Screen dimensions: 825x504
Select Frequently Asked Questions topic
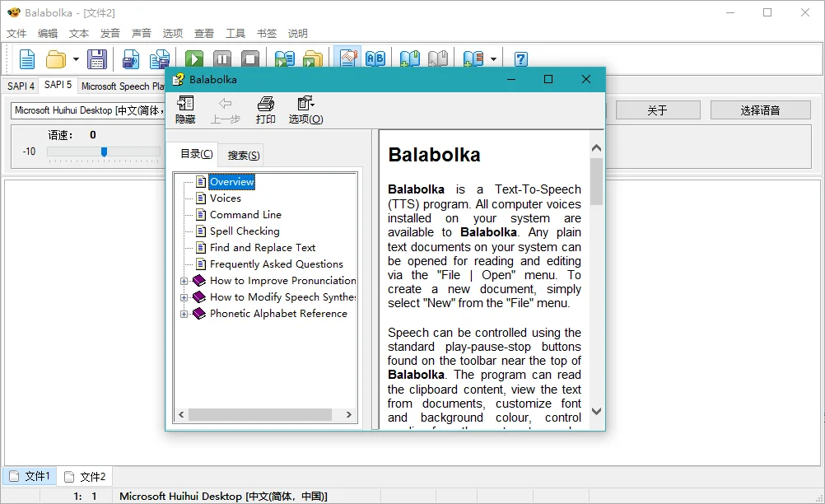click(276, 264)
